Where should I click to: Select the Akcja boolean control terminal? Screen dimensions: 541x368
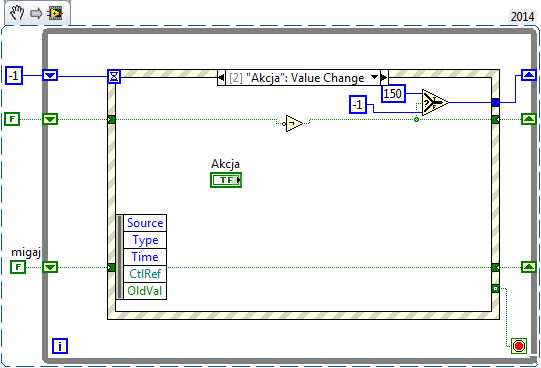[x=226, y=180]
